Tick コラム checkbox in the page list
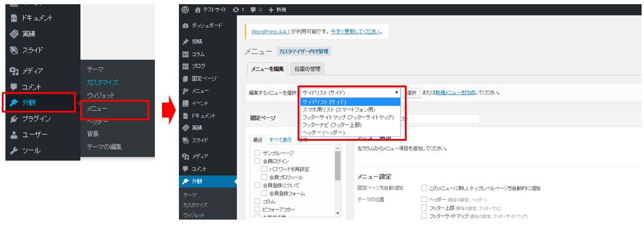 pos(257,202)
